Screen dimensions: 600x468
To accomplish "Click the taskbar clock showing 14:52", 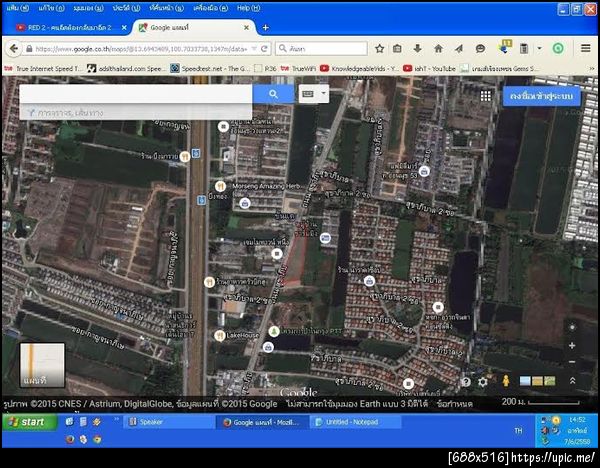I will pos(577,420).
